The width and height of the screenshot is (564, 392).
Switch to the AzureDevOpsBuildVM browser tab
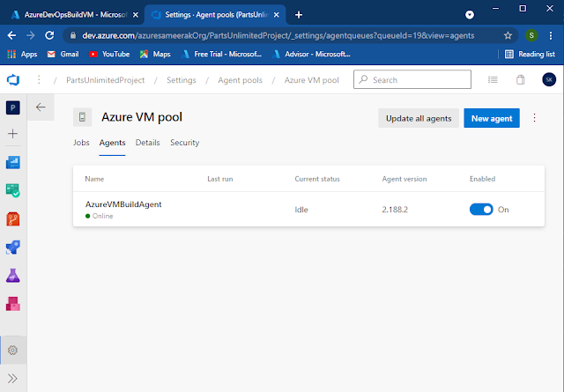pyautogui.click(x=72, y=15)
